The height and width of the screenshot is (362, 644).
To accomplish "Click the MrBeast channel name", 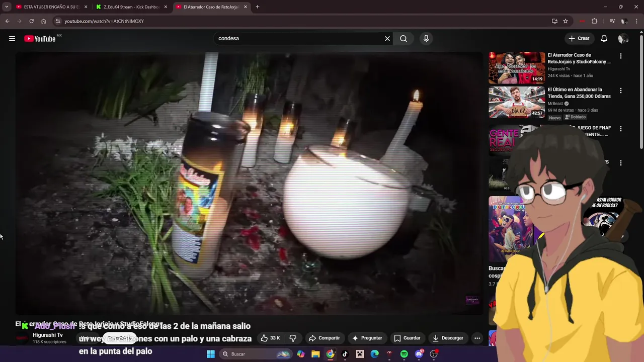I will [x=555, y=104].
